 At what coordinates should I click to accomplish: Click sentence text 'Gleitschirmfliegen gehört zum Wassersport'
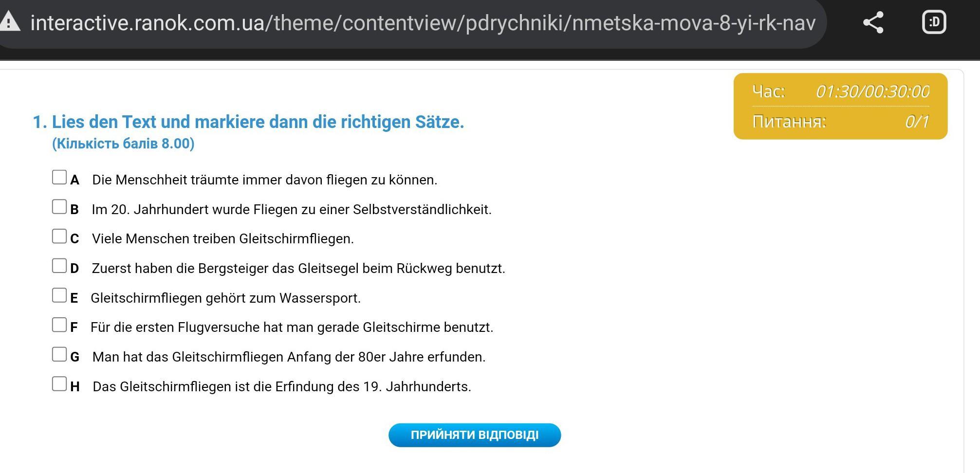(225, 298)
